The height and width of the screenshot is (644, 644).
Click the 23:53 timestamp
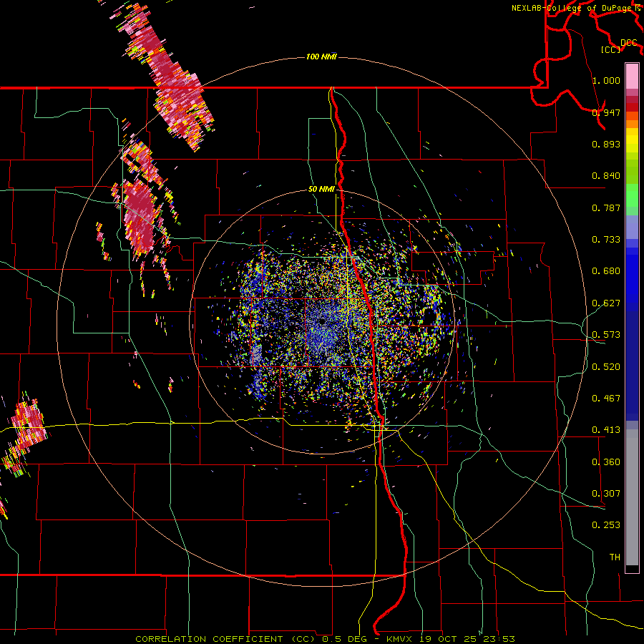pyautogui.click(x=500, y=639)
